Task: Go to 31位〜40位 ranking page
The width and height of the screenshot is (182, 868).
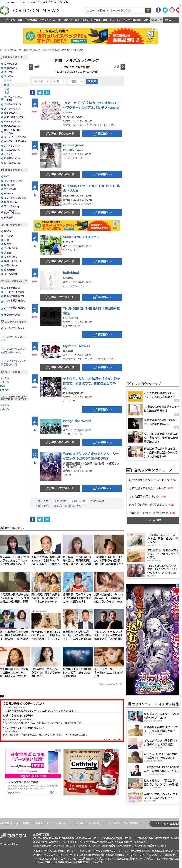Action: [98, 501]
